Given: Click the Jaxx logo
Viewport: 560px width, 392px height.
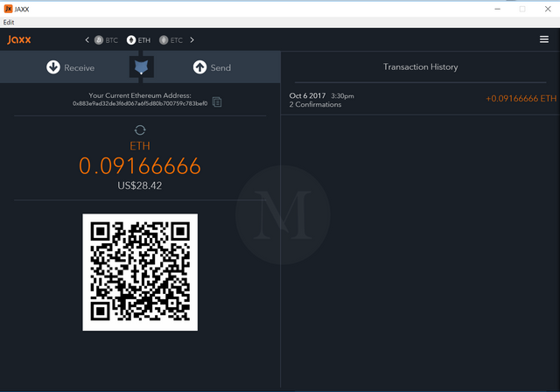Looking at the screenshot, I should coord(19,39).
